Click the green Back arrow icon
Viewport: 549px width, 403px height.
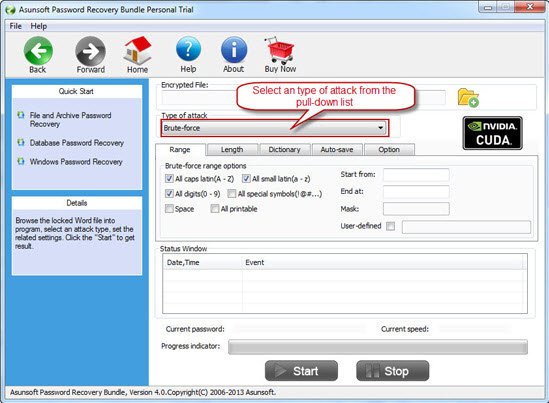pyautogui.click(x=38, y=51)
